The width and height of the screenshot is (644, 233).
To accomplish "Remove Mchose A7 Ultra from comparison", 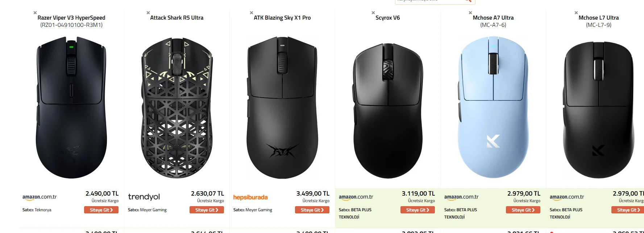I will [470, 13].
